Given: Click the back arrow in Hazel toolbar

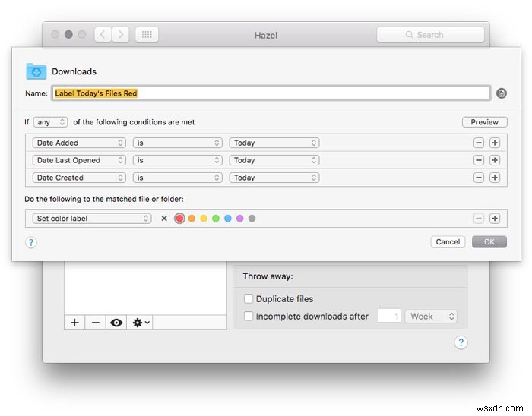Looking at the screenshot, I should pyautogui.click(x=103, y=35).
